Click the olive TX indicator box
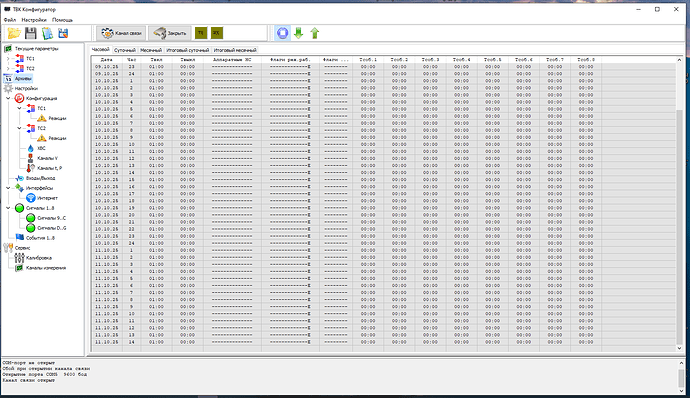 pyautogui.click(x=201, y=33)
